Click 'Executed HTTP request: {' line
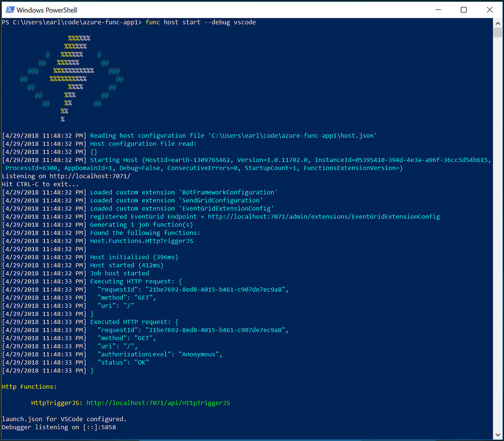This screenshot has width=504, height=441. (x=90, y=322)
